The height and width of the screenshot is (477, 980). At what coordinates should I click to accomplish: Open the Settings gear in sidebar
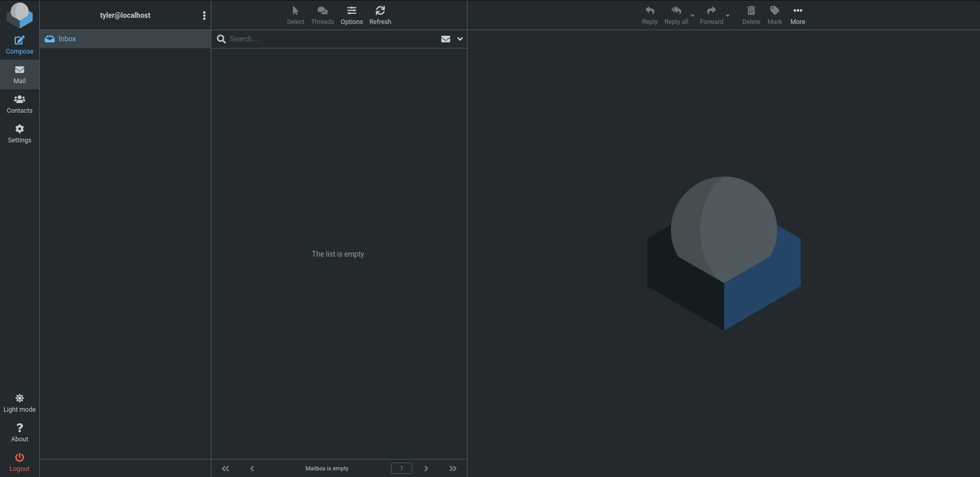pos(19,133)
